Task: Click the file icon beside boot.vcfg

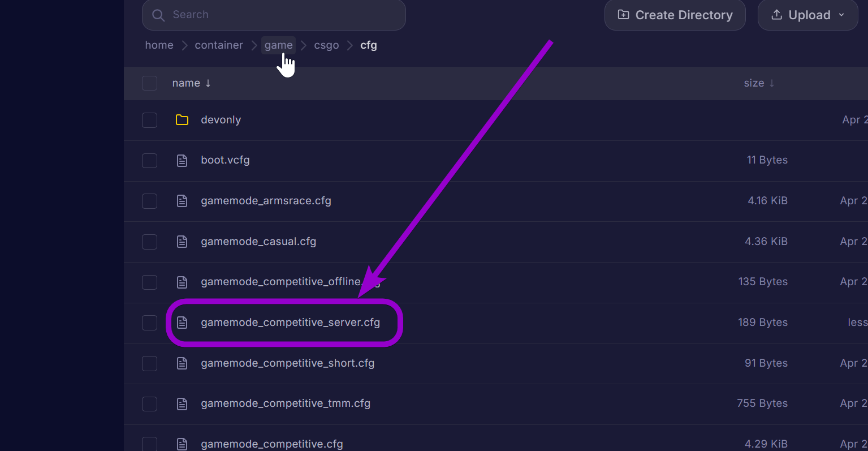Action: pyautogui.click(x=182, y=160)
